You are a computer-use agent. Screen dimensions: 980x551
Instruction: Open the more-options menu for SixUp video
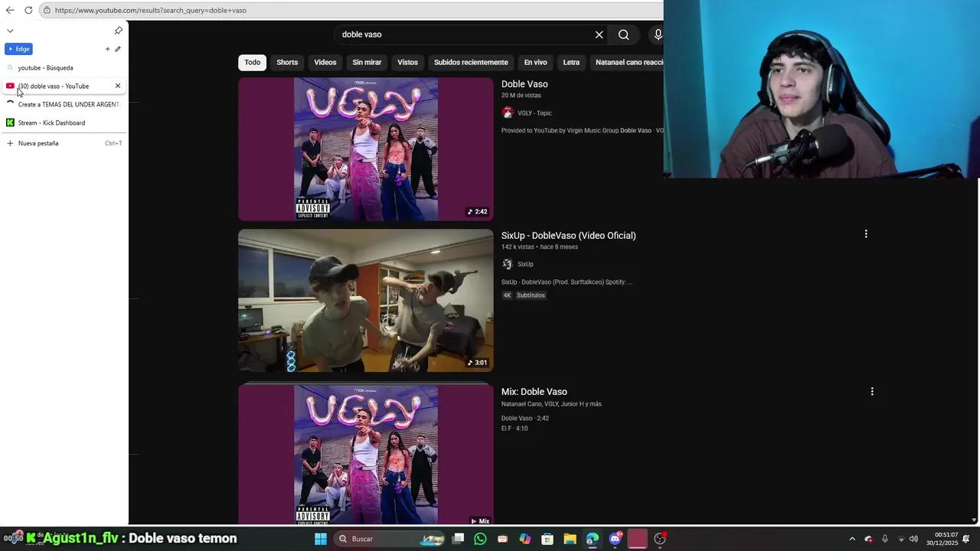tap(866, 234)
